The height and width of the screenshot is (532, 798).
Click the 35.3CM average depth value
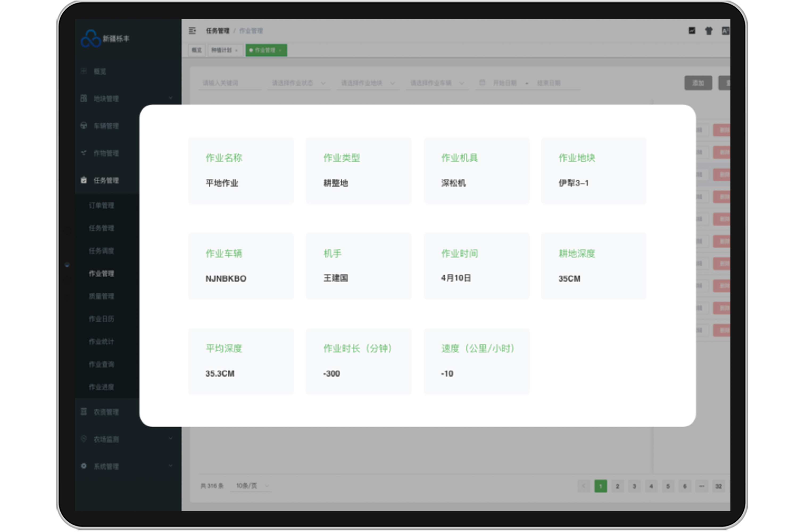click(220, 373)
